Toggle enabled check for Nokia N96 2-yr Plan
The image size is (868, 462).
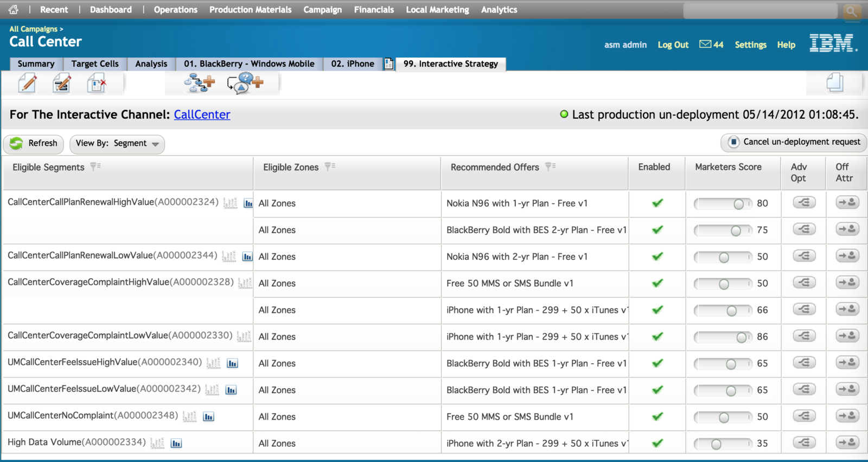point(658,256)
